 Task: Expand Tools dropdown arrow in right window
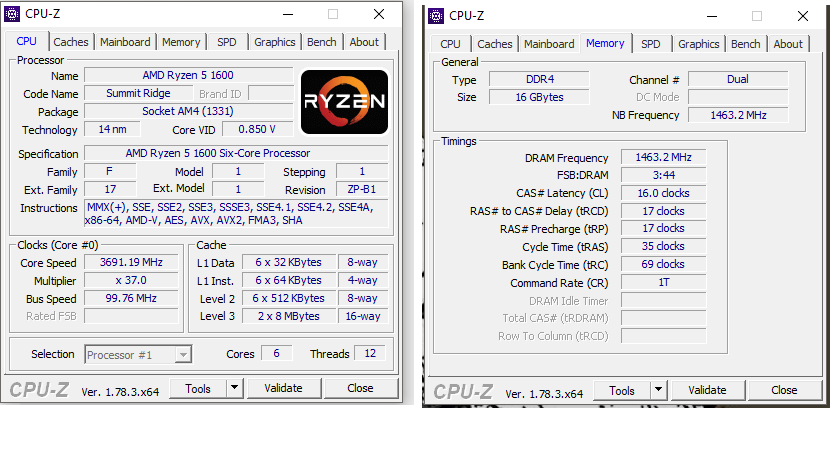(658, 391)
